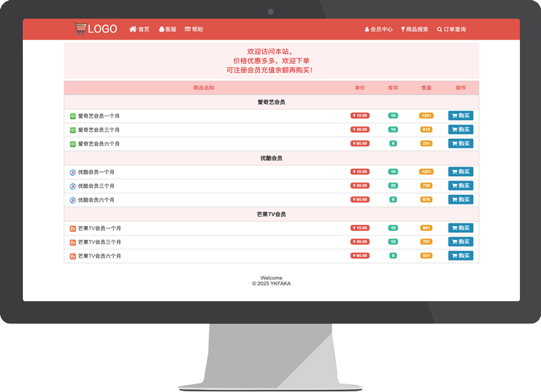Click the shopping cart LOGO icon

(80, 29)
